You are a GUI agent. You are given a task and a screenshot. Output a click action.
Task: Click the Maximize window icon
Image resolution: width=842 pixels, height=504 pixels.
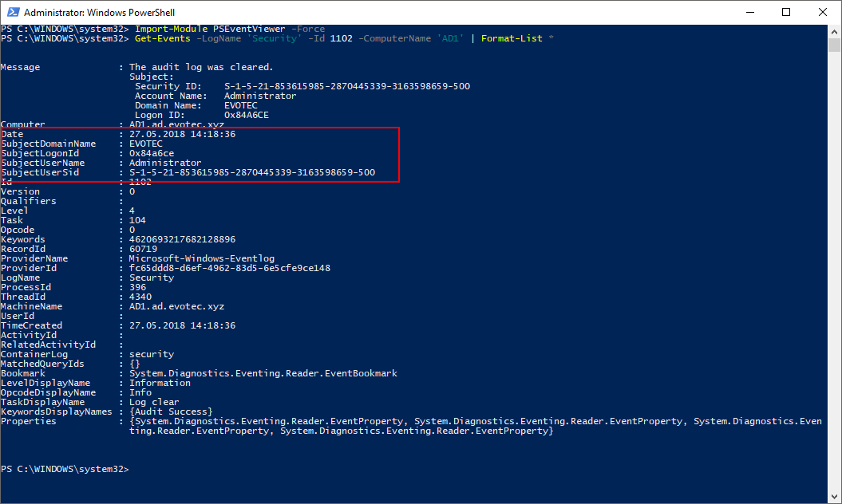pos(785,12)
